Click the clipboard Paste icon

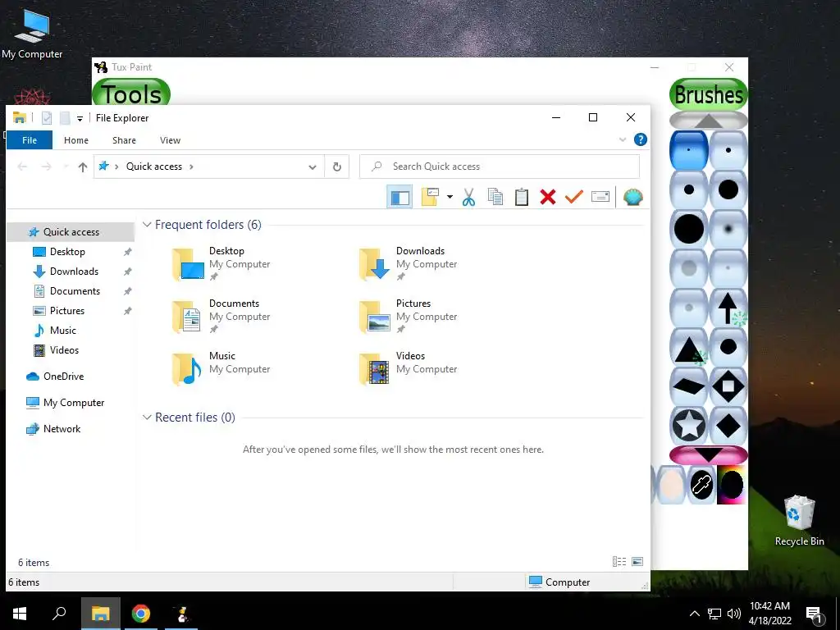pyautogui.click(x=522, y=197)
